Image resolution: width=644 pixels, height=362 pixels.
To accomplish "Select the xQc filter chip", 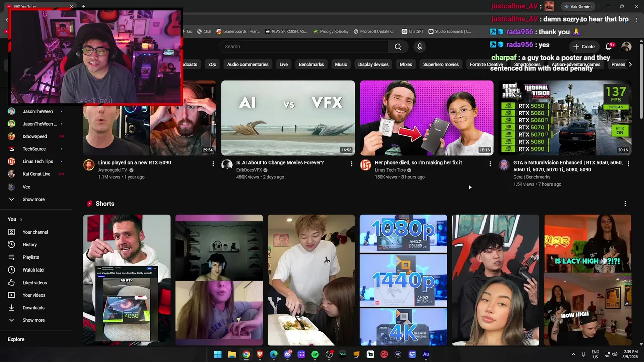I will point(212,64).
